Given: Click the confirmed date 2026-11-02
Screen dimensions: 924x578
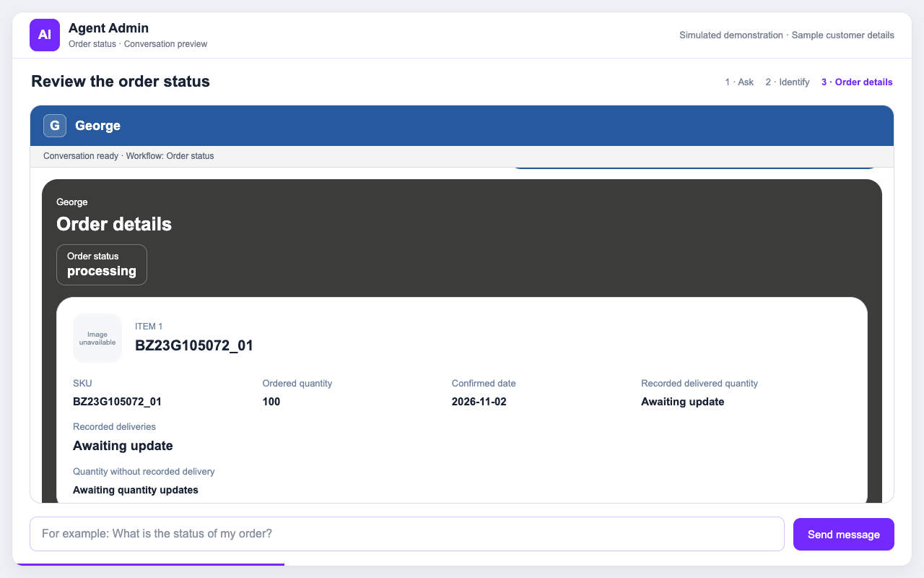Looking at the screenshot, I should [479, 402].
